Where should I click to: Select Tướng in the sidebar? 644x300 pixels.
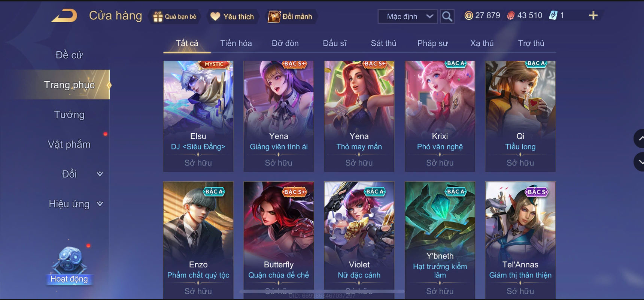point(69,115)
